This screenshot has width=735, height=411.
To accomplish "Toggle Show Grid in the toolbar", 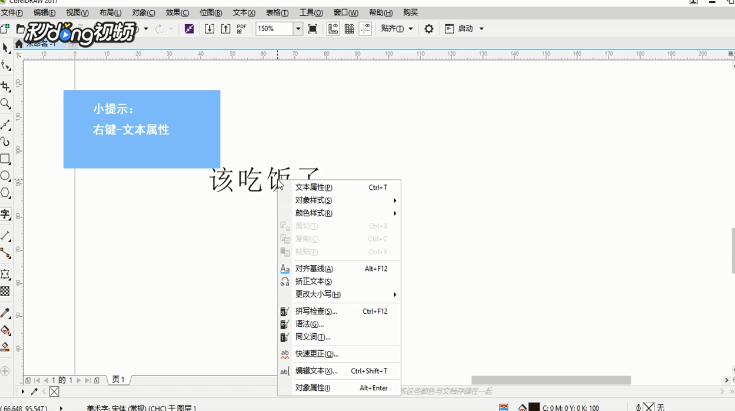I will click(349, 29).
